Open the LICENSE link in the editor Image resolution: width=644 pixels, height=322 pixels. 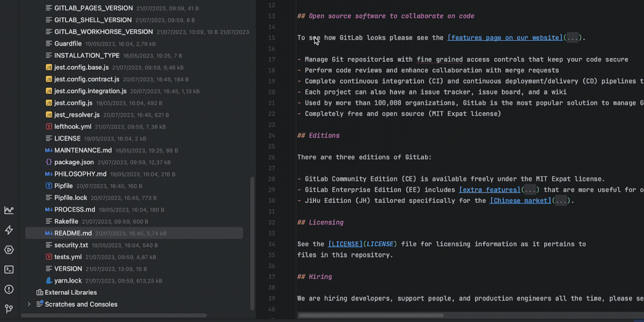point(345,244)
